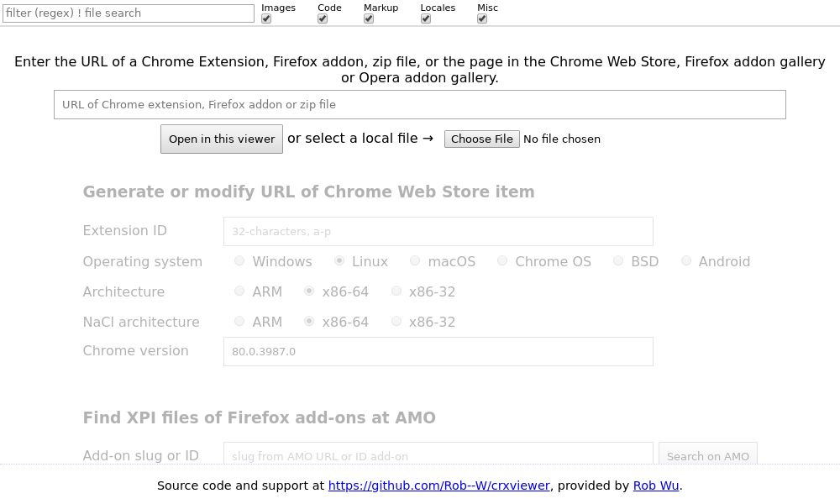Disable the Locales filter checkbox
Image resolution: width=840 pixels, height=504 pixels.
click(425, 18)
